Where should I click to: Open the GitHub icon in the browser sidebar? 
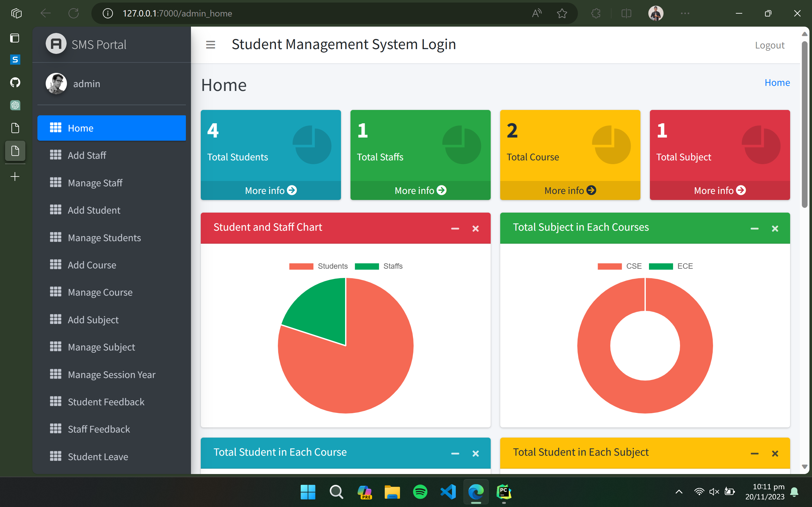pyautogui.click(x=15, y=82)
